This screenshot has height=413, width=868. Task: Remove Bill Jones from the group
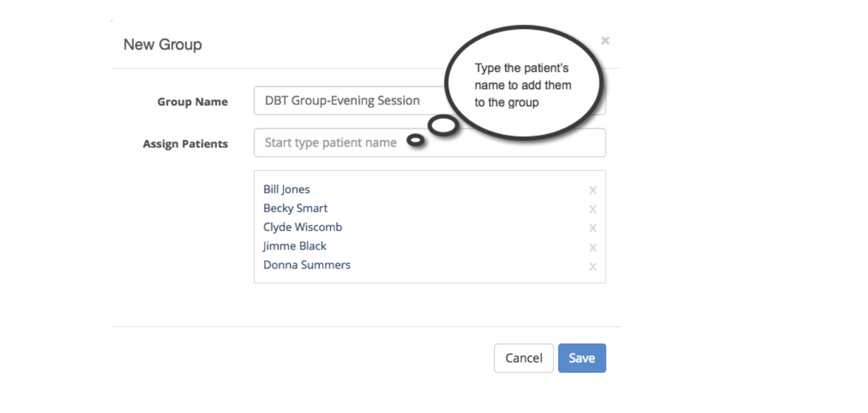tap(593, 190)
